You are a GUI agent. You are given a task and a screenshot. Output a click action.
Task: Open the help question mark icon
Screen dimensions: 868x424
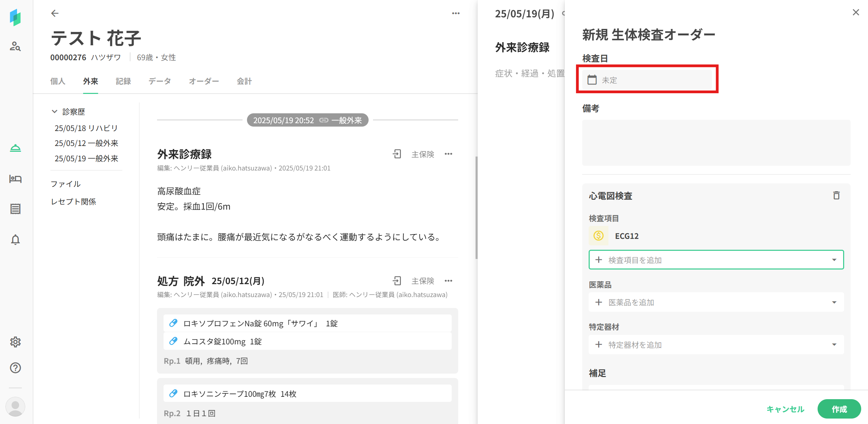click(15, 368)
